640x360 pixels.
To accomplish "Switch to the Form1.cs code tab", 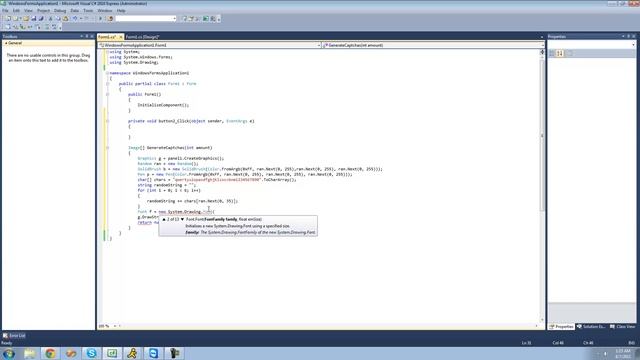I will [107, 37].
